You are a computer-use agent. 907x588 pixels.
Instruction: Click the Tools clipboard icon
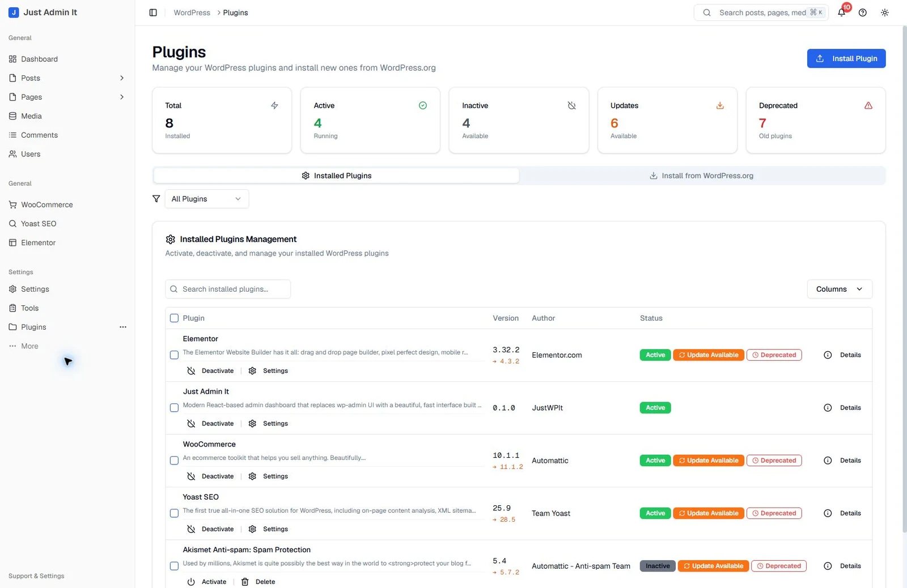click(12, 308)
